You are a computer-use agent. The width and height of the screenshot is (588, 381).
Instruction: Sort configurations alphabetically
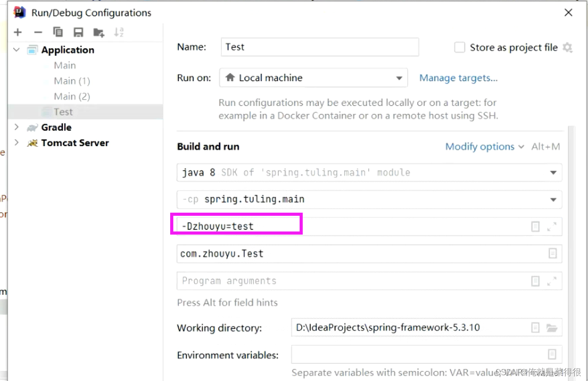pyautogui.click(x=119, y=32)
